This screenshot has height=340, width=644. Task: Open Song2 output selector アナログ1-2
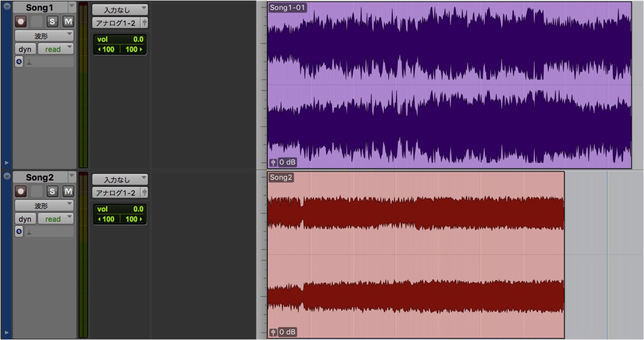tap(116, 193)
